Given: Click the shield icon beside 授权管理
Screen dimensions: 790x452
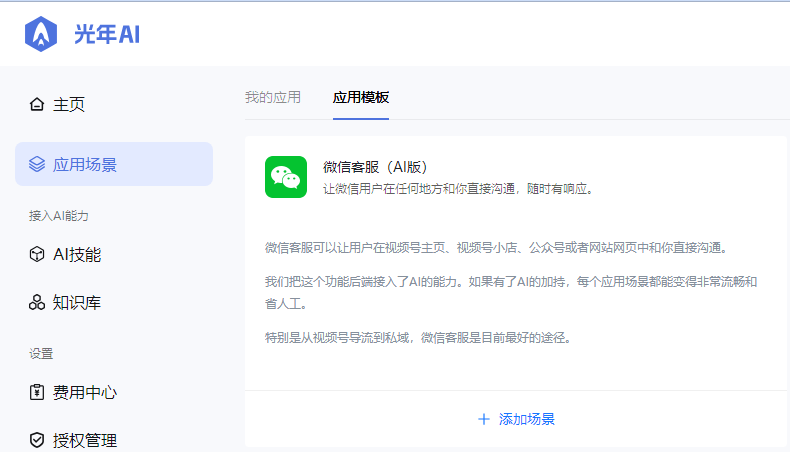Looking at the screenshot, I should pyautogui.click(x=37, y=440).
